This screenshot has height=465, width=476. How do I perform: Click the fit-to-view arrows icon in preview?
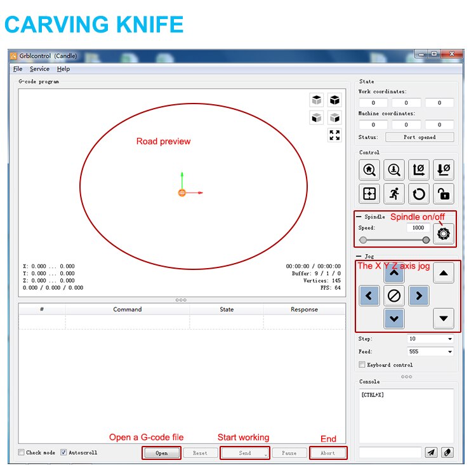coord(334,135)
